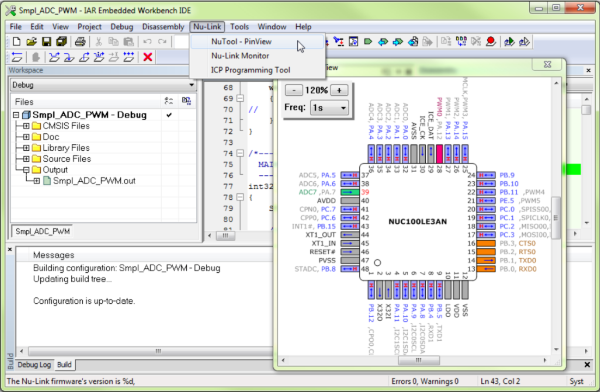Click the Save All toolbar icon

tap(61, 42)
